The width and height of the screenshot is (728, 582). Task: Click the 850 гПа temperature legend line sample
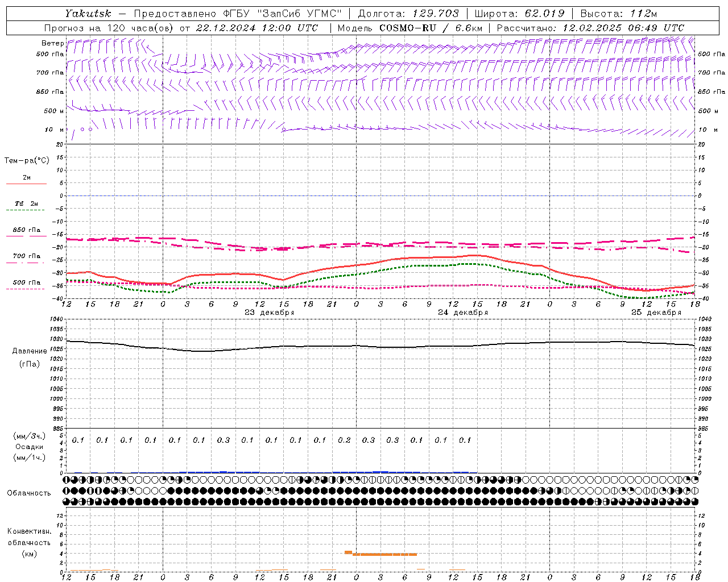[x=26, y=236]
